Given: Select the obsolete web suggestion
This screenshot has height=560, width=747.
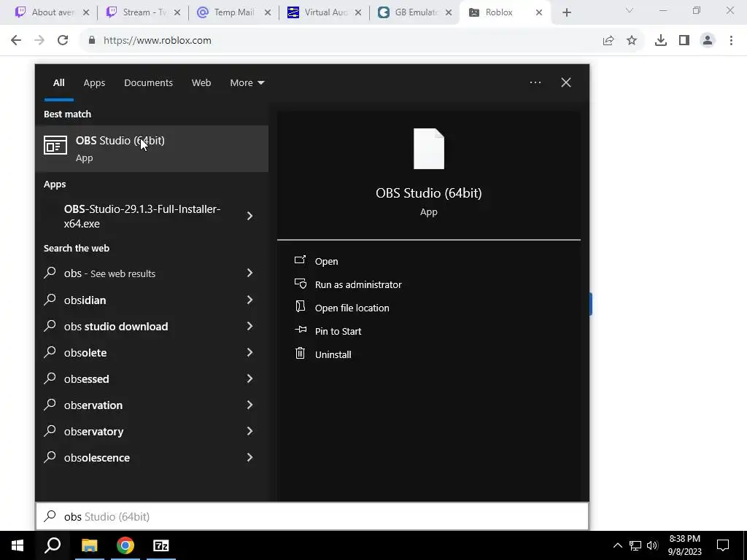Looking at the screenshot, I should 85,353.
